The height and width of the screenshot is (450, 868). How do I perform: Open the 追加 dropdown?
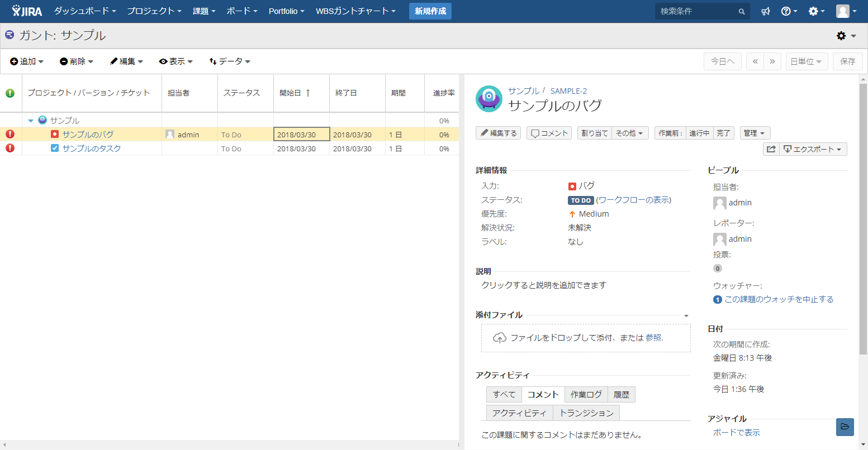27,61
